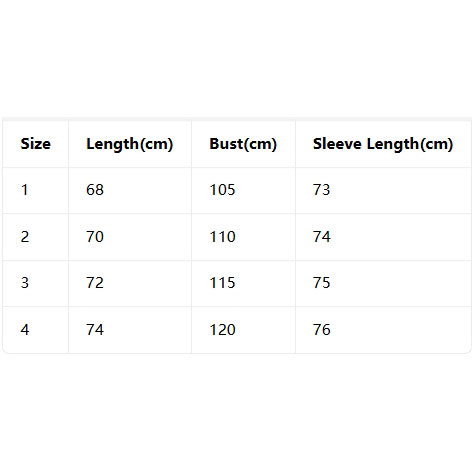
Task: Click sleeve length value 73
Action: point(322,190)
